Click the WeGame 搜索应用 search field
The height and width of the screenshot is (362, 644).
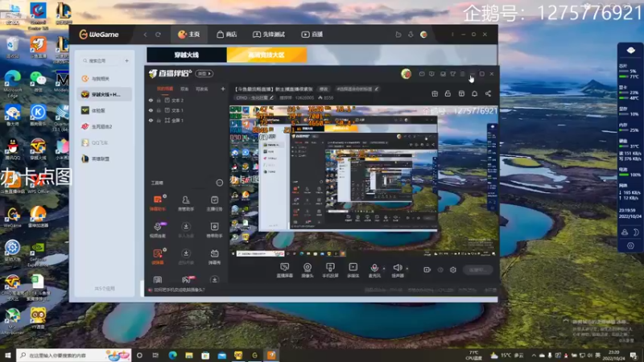tap(102, 61)
